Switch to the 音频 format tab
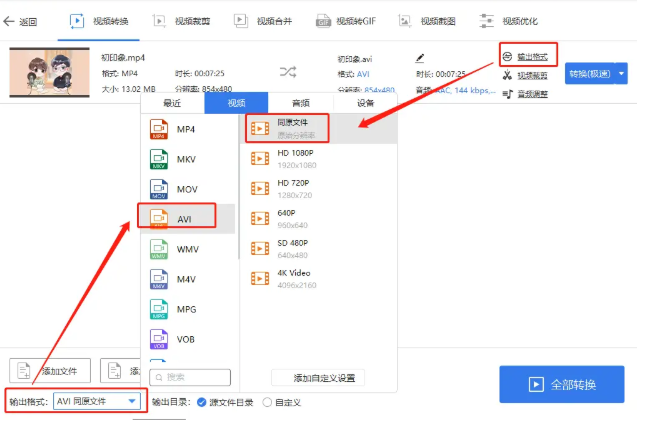This screenshot has width=662, height=438. (301, 103)
